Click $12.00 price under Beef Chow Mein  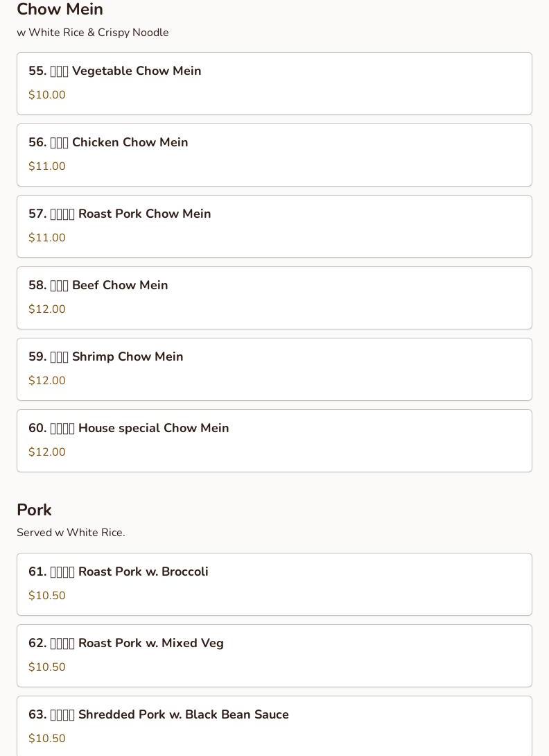pyautogui.click(x=46, y=309)
